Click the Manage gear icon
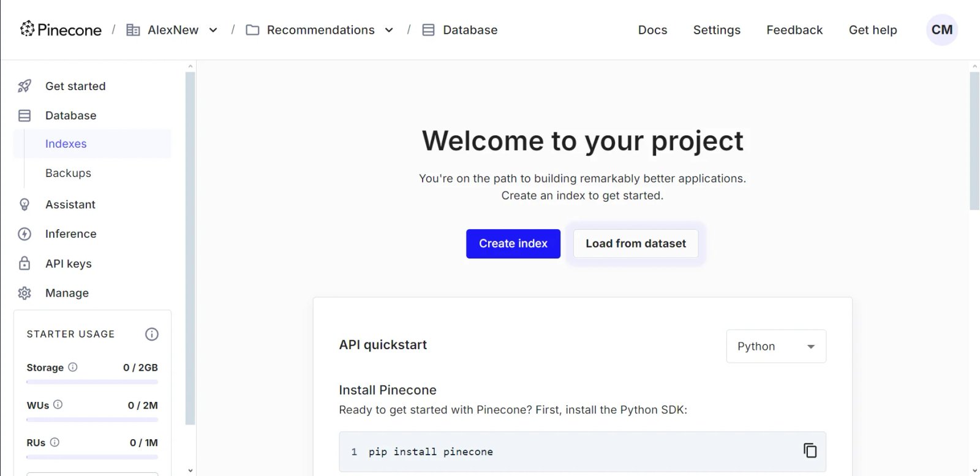This screenshot has width=980, height=476. tap(24, 293)
